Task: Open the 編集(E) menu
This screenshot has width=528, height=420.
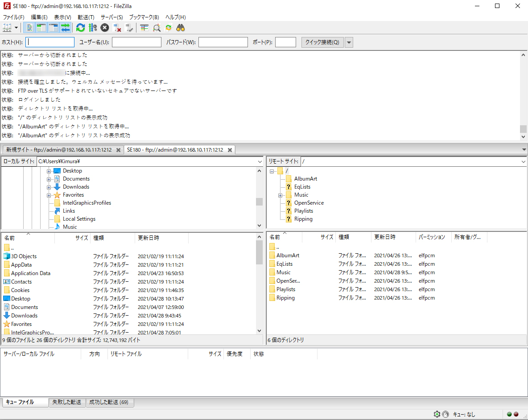Action: click(x=39, y=17)
